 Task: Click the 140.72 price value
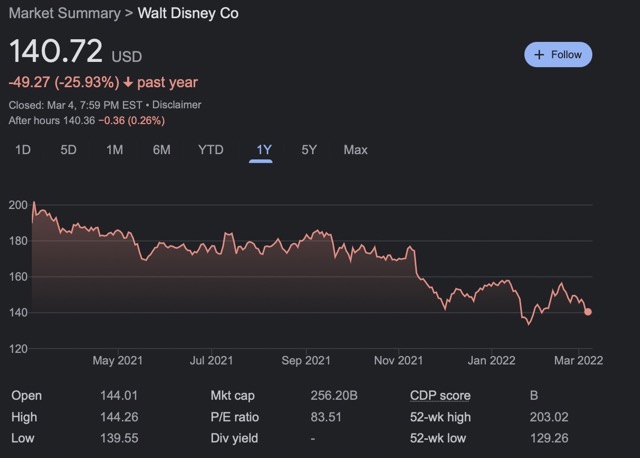(x=56, y=51)
